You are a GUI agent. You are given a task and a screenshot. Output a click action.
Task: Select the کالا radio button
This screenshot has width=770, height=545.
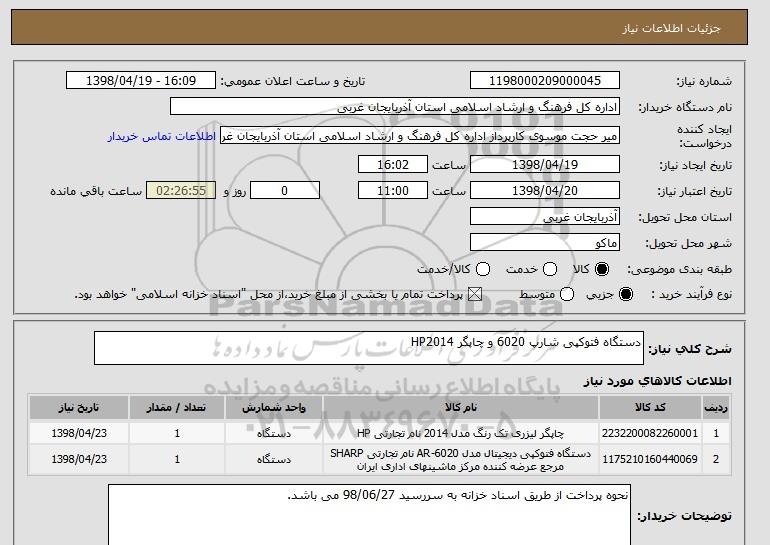(601, 269)
